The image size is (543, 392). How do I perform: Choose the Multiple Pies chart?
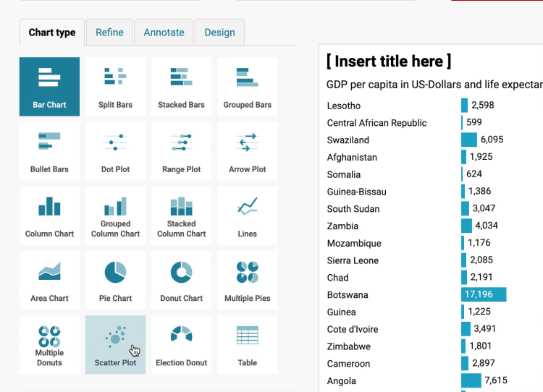[x=248, y=280]
